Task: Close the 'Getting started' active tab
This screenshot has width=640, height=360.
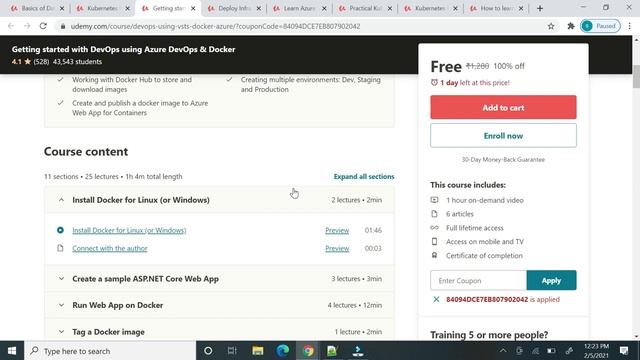Action: point(193,8)
